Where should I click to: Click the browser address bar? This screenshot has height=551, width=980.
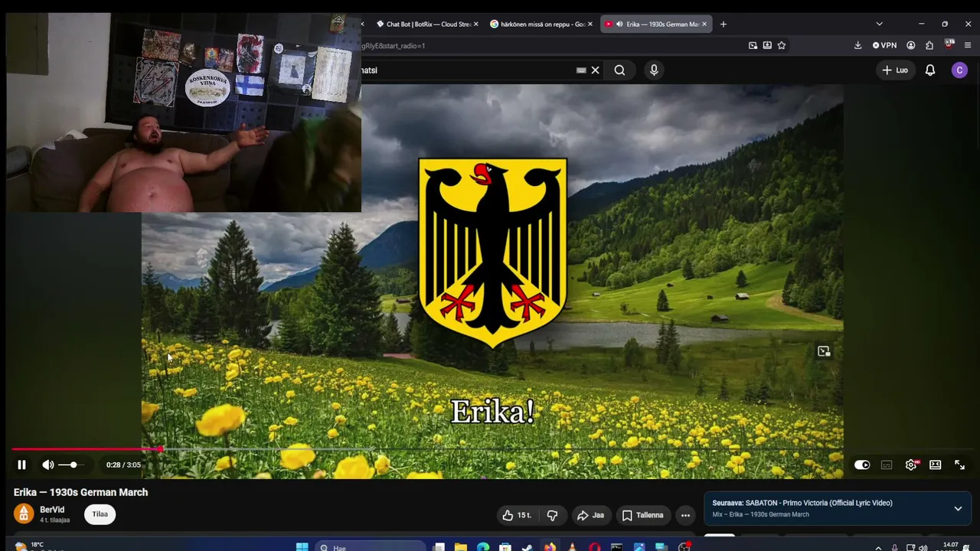pyautogui.click(x=551, y=46)
